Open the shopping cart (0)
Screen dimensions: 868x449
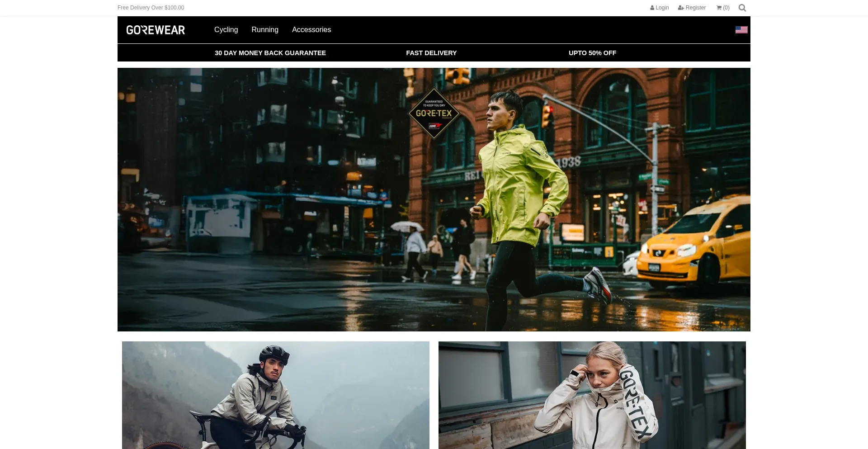(x=723, y=8)
